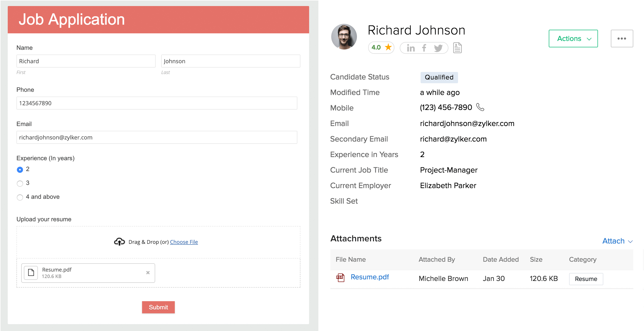Open the three-dot more options menu

coord(622,39)
